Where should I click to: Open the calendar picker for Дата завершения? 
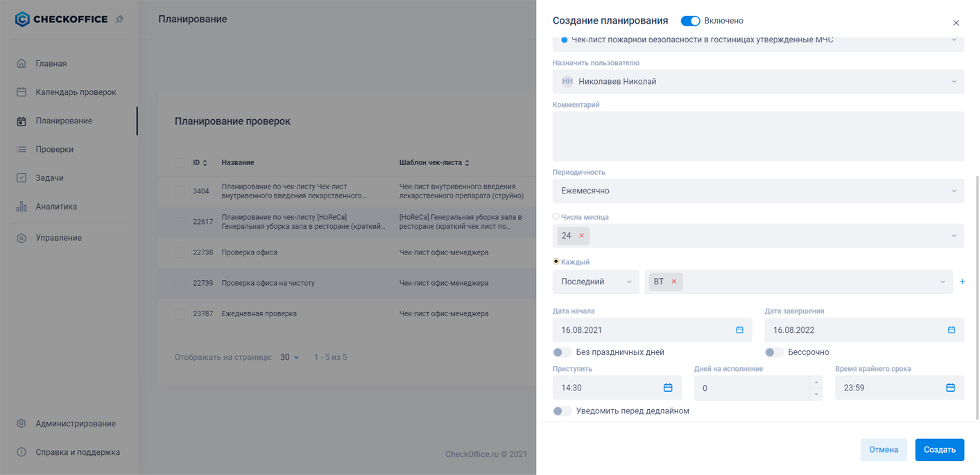coord(950,329)
